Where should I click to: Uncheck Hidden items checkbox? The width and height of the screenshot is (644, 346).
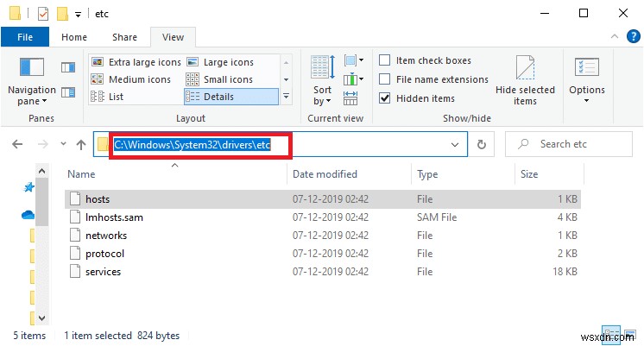(385, 98)
